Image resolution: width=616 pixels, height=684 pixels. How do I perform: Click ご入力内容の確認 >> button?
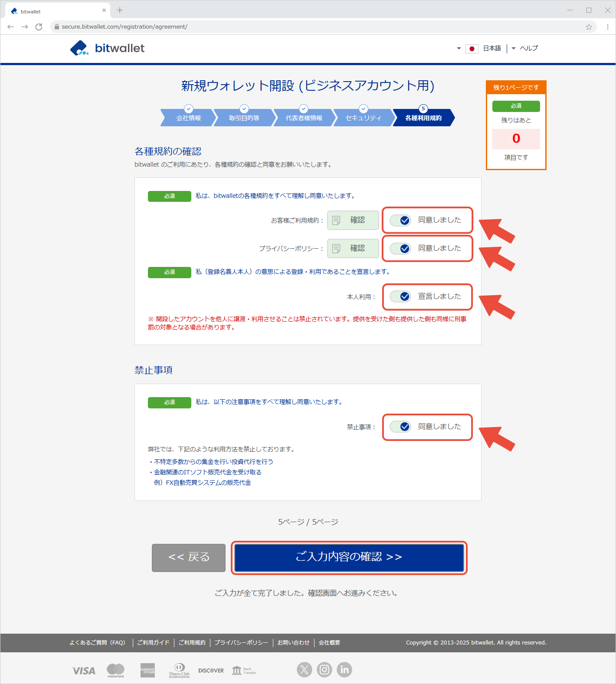coord(349,558)
